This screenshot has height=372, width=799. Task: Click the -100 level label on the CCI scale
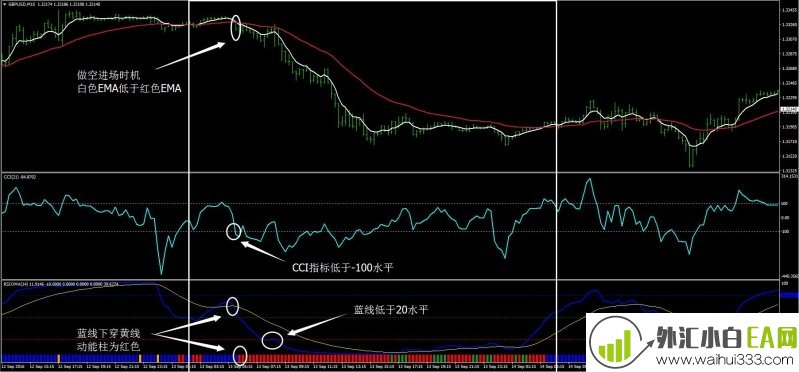786,231
